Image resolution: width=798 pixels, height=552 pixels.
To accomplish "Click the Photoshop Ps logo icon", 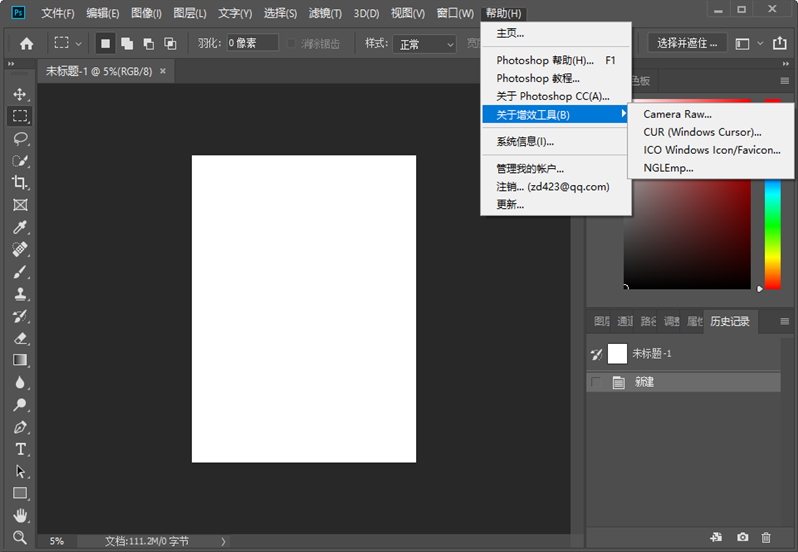I will tap(18, 12).
